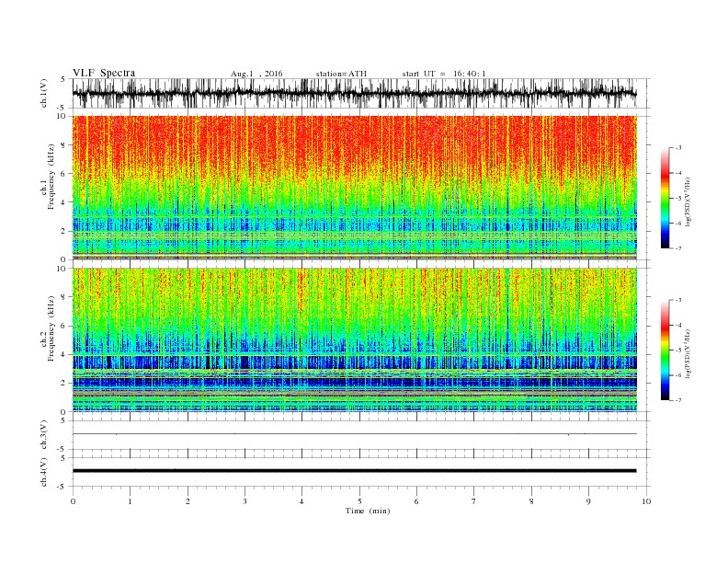Click the 'ch.3(V)' axis label
This screenshot has height=563, width=728.
pos(44,435)
